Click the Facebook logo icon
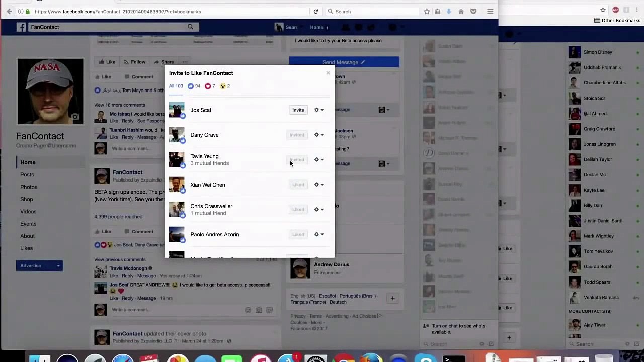Image resolution: width=644 pixels, height=362 pixels. [x=21, y=27]
